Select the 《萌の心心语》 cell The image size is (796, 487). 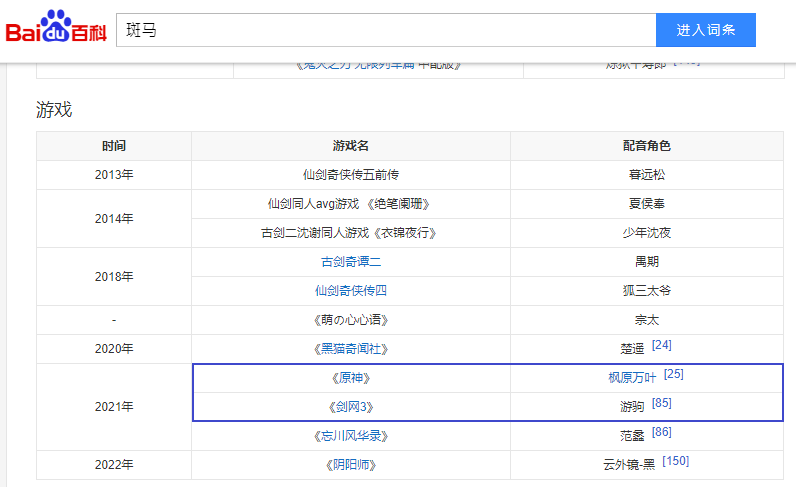pyautogui.click(x=351, y=320)
